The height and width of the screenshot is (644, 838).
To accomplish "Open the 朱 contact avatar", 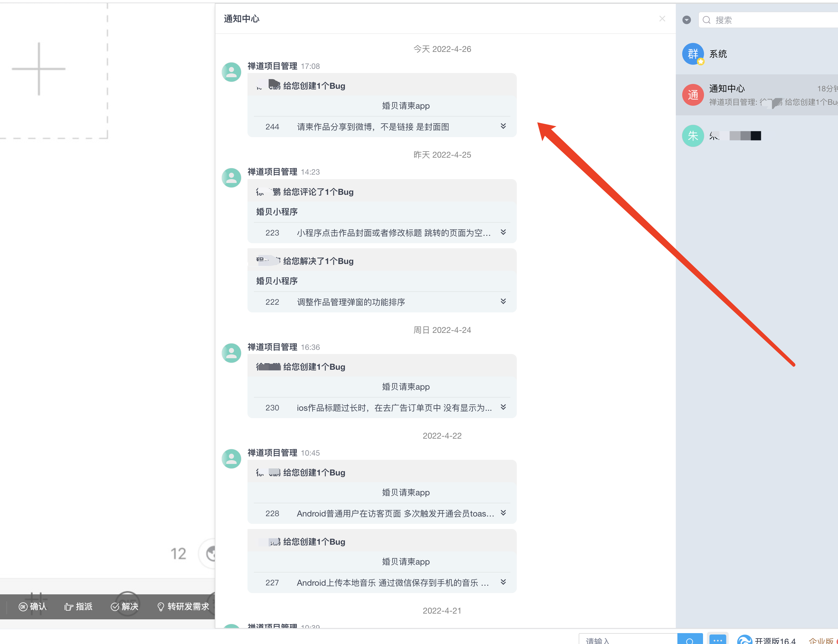I will point(693,136).
